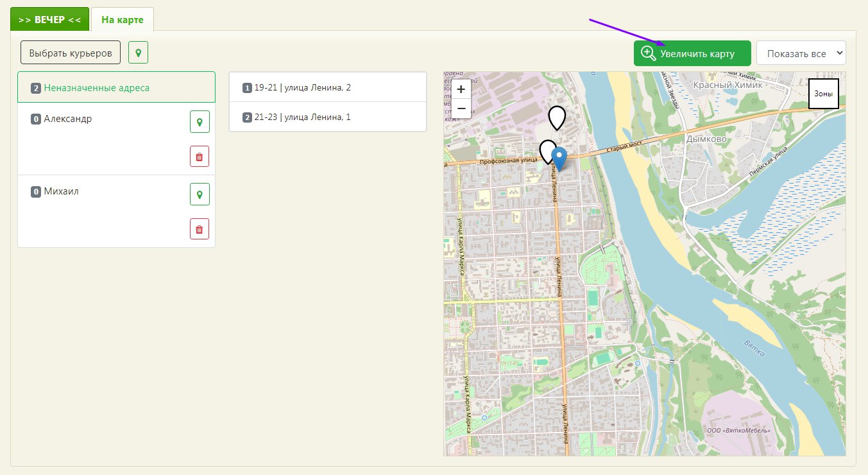This screenshot has width=868, height=475.
Task: Show Михаил's route with the green pin icon
Action: coord(200,194)
